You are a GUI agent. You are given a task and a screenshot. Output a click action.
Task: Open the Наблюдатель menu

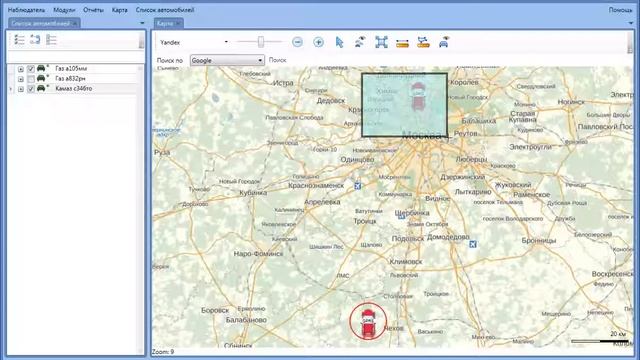[27, 10]
